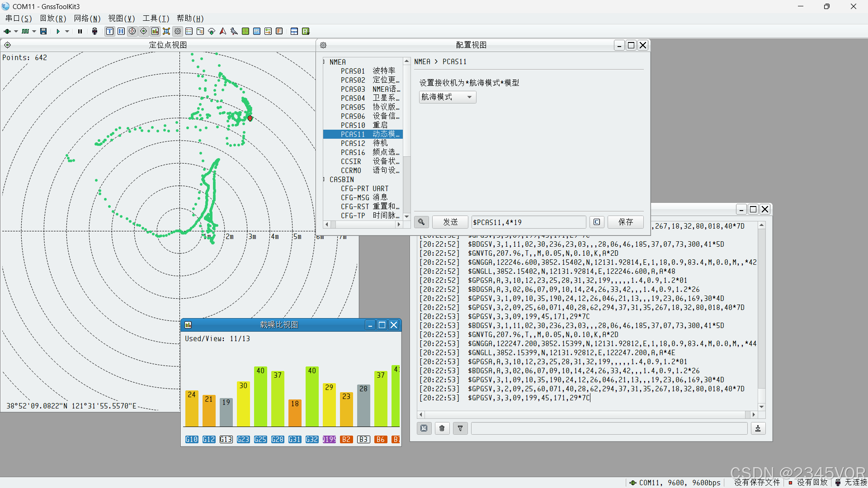Toggle the position point view target button
The width and height of the screenshot is (868, 488).
(144, 31)
